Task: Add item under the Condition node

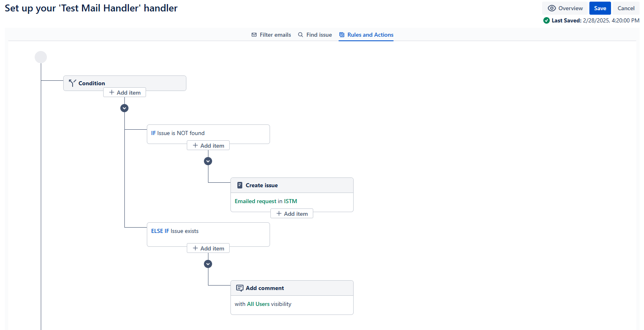Action: click(x=124, y=93)
